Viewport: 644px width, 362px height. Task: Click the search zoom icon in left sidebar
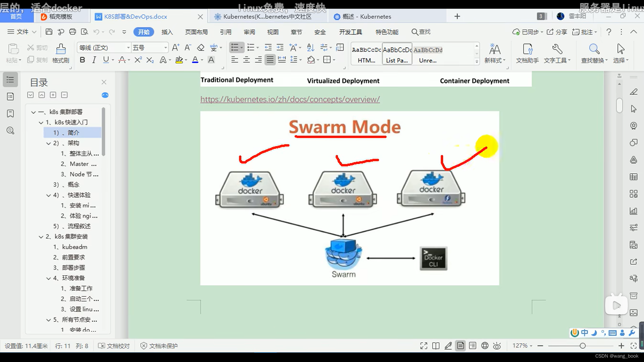pyautogui.click(x=10, y=131)
